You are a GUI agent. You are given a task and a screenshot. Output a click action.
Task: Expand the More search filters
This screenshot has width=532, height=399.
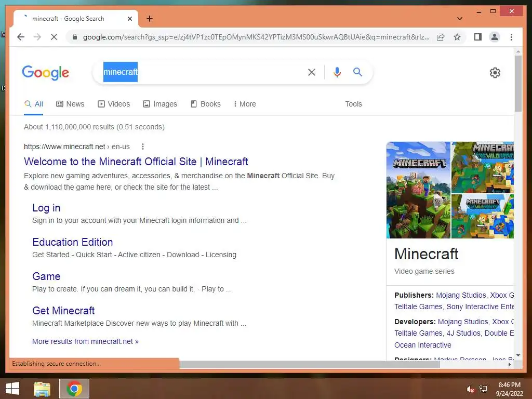(x=245, y=104)
